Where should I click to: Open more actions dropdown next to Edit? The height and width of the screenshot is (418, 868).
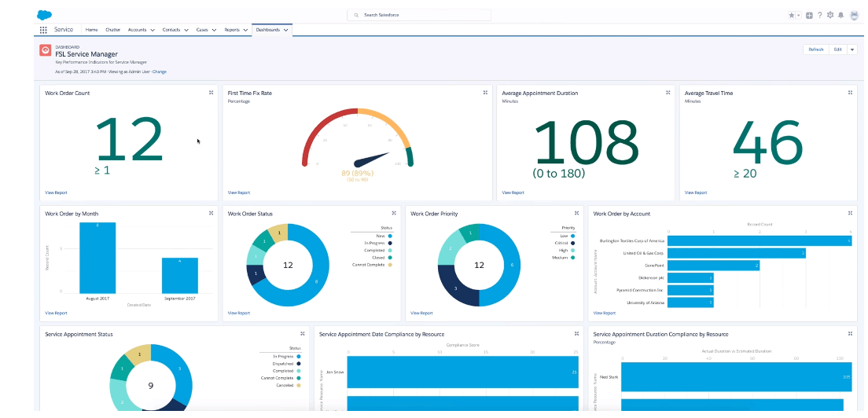click(x=852, y=49)
